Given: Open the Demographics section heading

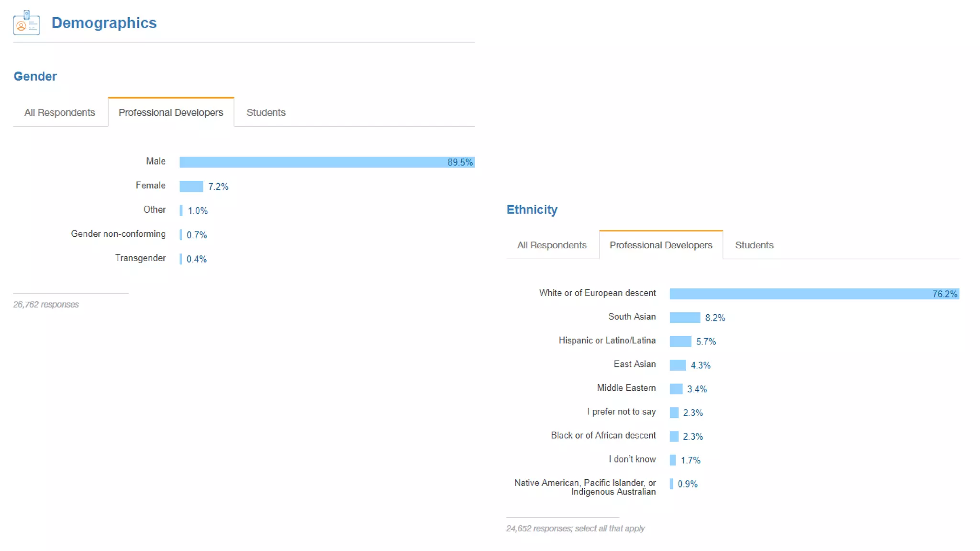Looking at the screenshot, I should [104, 23].
